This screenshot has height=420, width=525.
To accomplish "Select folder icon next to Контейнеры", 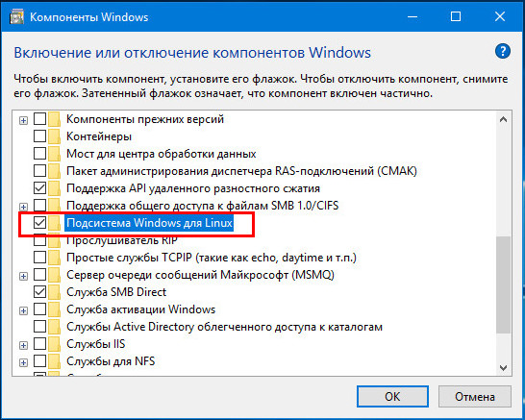I will click(54, 136).
